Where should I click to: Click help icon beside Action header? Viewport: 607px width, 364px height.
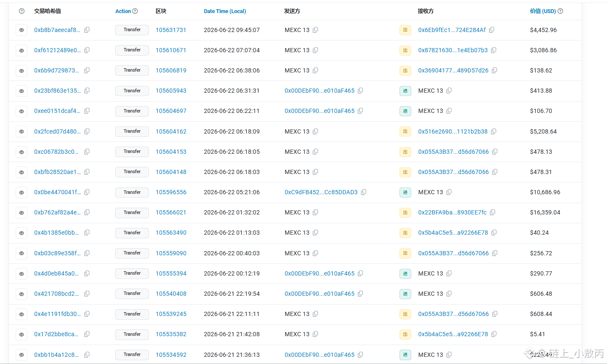135,11
